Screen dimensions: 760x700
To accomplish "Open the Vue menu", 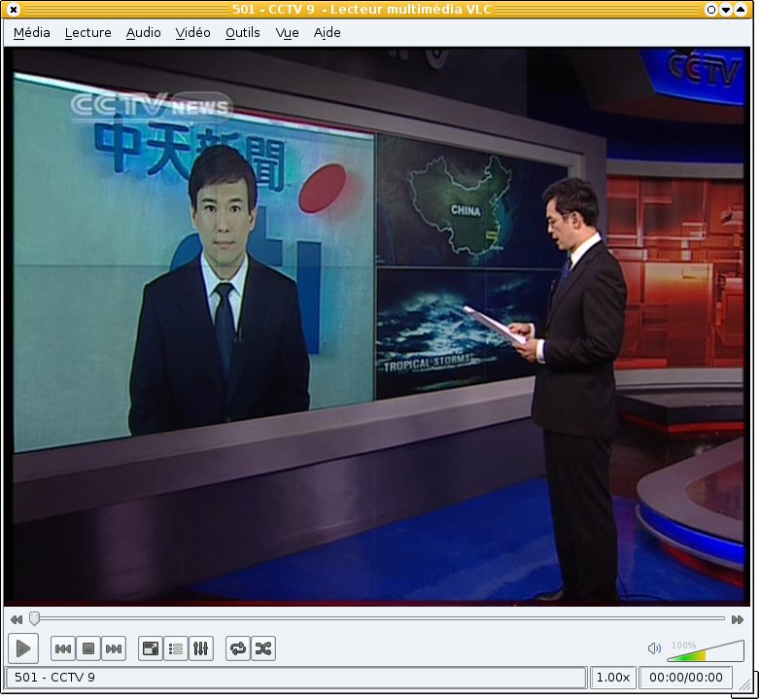I will tap(287, 32).
